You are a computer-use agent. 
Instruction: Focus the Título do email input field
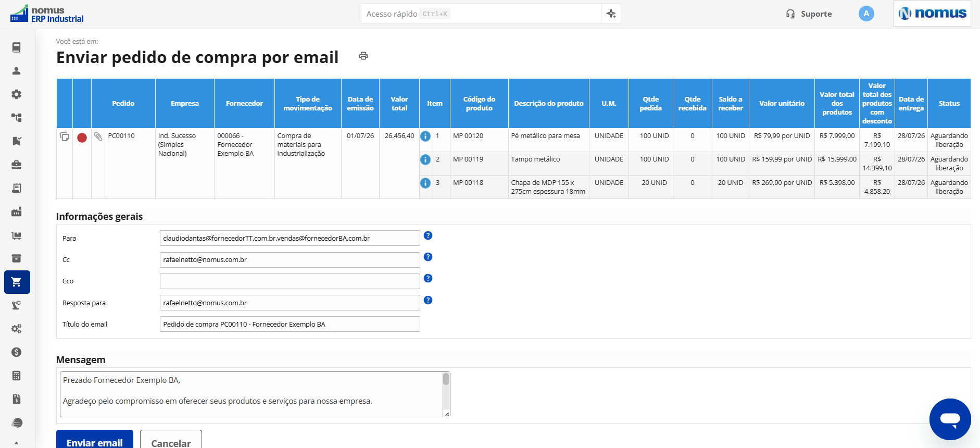(x=290, y=324)
